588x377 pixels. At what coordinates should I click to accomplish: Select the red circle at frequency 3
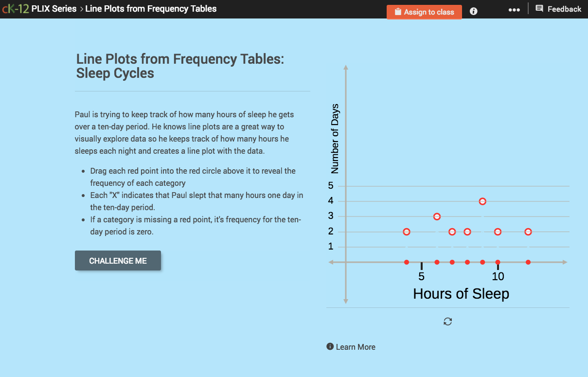437,216
